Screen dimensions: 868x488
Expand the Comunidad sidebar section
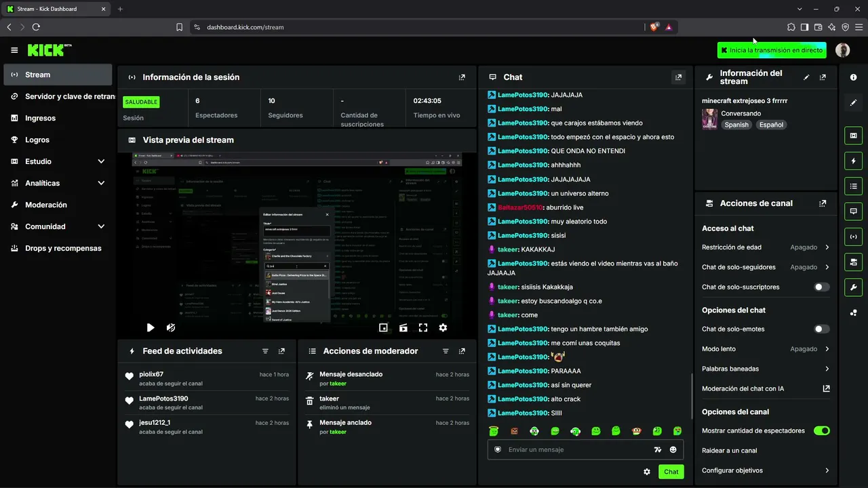point(101,226)
